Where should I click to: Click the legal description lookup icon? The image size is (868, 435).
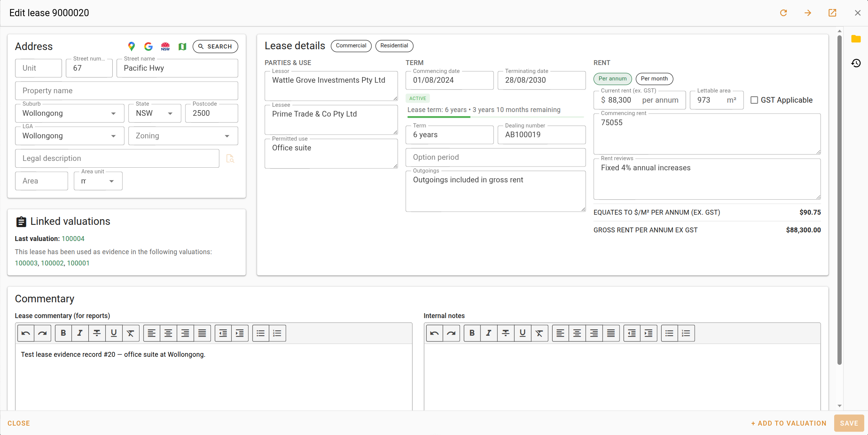tap(230, 158)
